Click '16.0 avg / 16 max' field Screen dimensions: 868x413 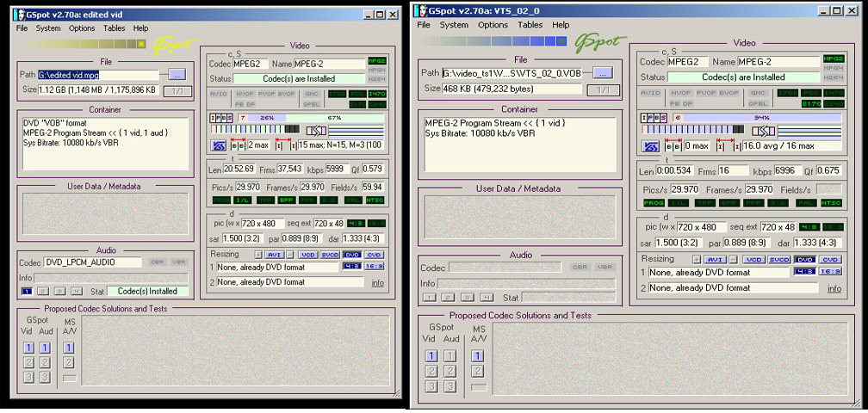pos(791,146)
